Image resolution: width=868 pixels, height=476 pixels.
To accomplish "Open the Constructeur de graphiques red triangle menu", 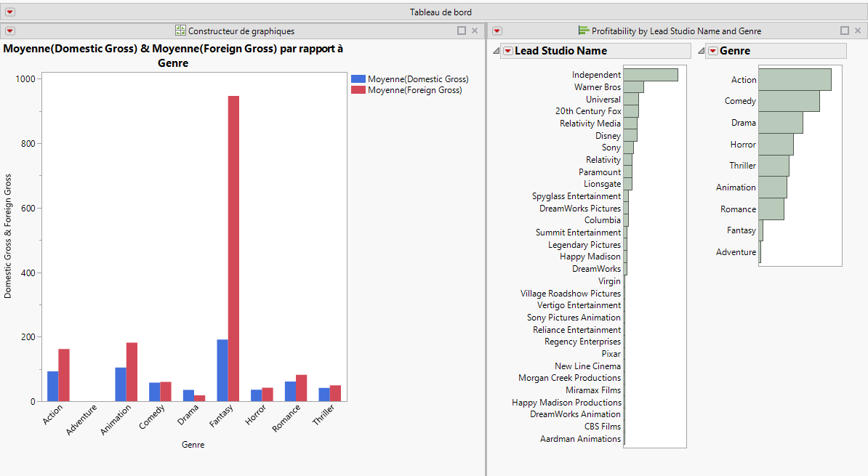I will click(9, 31).
